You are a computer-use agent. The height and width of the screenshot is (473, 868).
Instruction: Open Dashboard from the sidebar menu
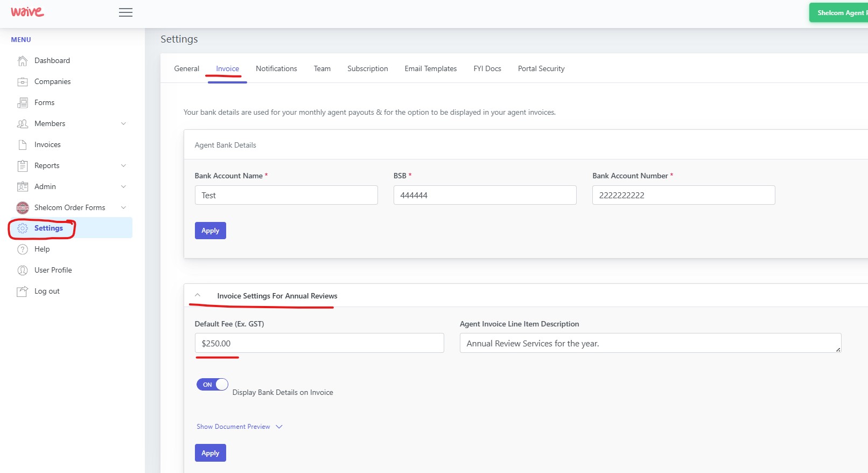coord(52,61)
